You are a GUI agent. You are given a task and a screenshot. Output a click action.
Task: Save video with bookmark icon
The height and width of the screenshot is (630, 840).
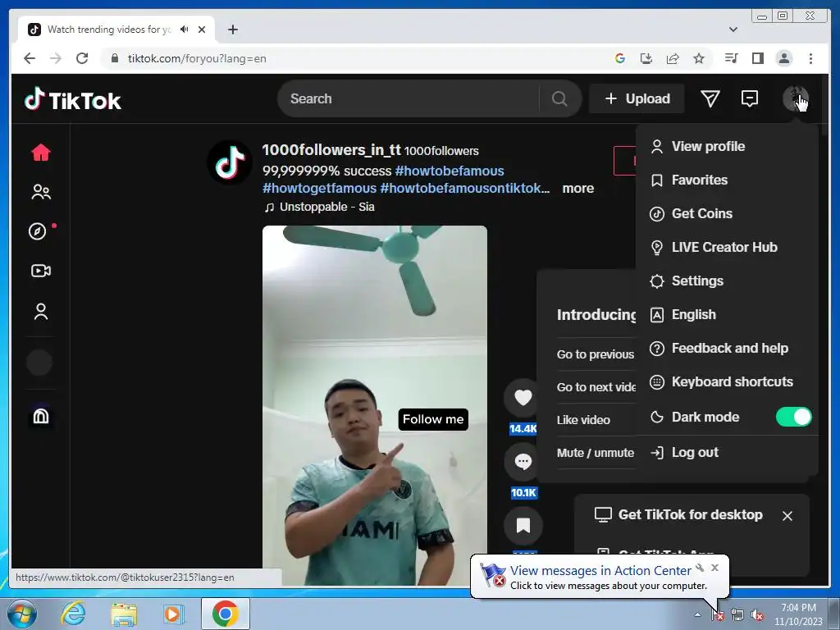[x=523, y=526]
